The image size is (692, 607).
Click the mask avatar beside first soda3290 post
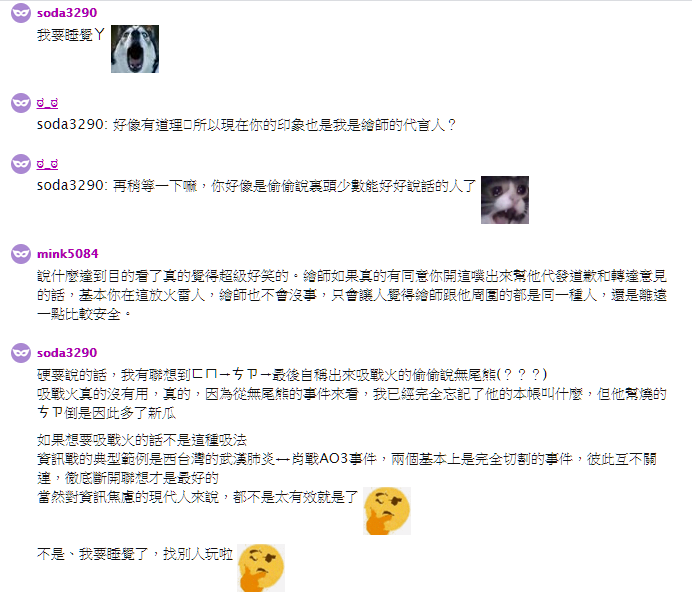click(21, 13)
